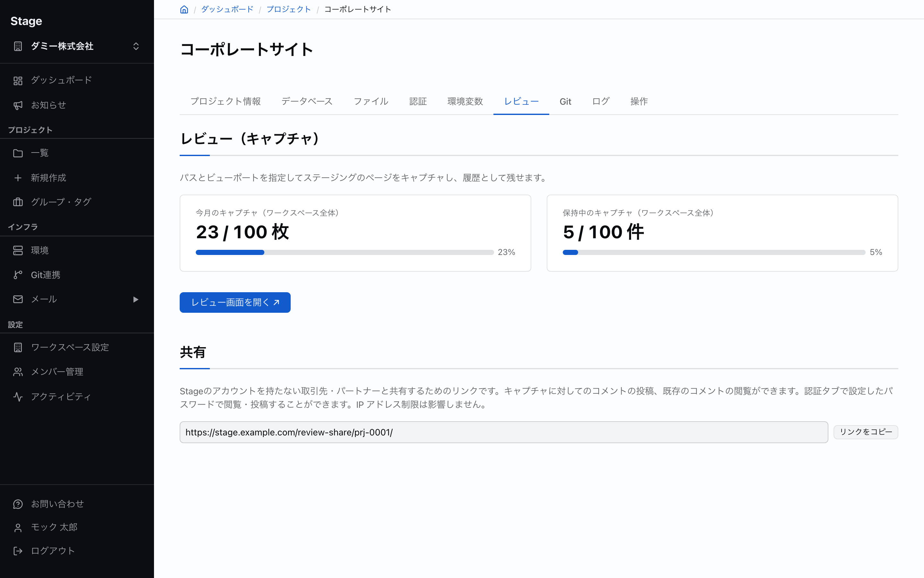Click the レビュー（キャプチャ） section heading
This screenshot has width=924, height=578.
pyautogui.click(x=249, y=139)
